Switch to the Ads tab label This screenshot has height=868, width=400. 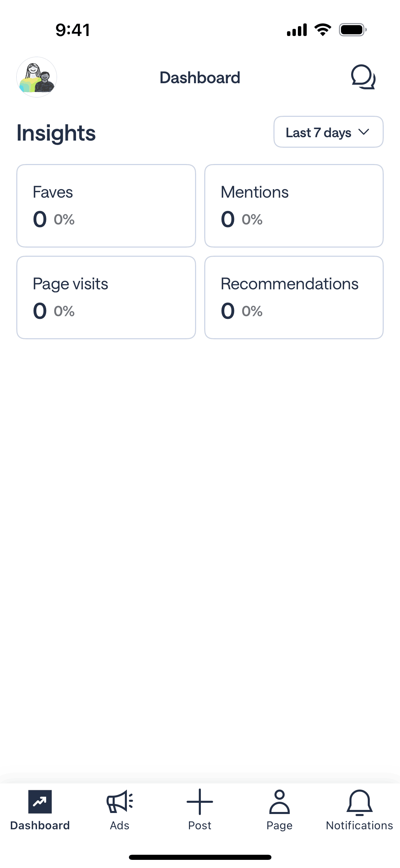(120, 826)
